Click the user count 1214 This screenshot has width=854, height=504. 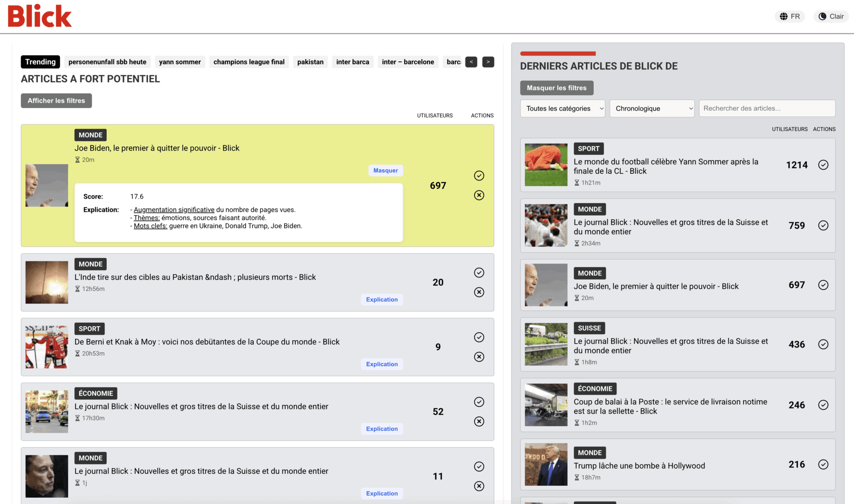click(797, 165)
